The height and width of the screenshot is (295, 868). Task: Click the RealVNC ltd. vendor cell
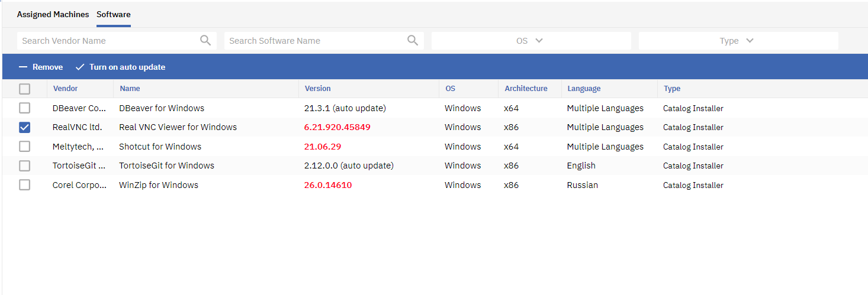(x=77, y=127)
